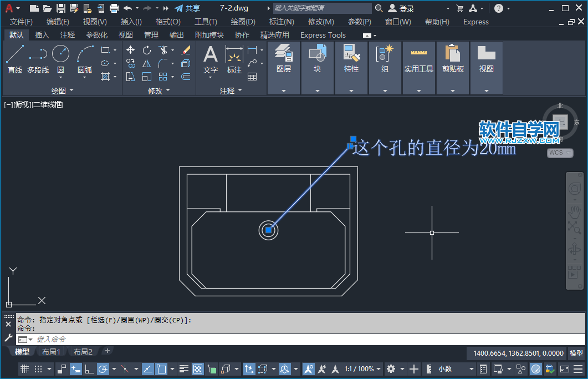Open the 标注(N) menu
The height and width of the screenshot is (379, 588).
(282, 22)
